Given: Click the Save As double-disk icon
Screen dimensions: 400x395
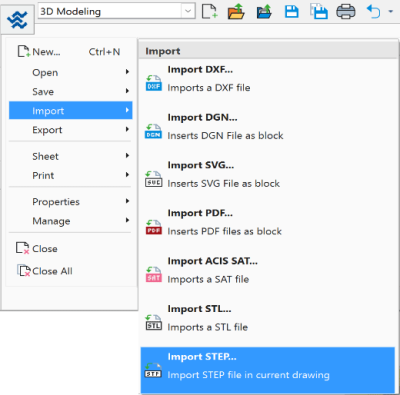Looking at the screenshot, I should (x=319, y=12).
